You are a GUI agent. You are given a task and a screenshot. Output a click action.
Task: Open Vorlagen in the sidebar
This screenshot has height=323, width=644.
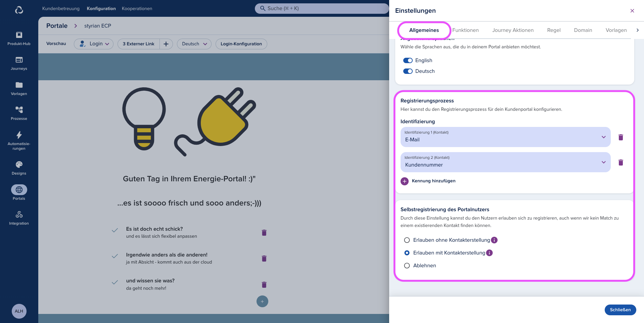tap(19, 89)
